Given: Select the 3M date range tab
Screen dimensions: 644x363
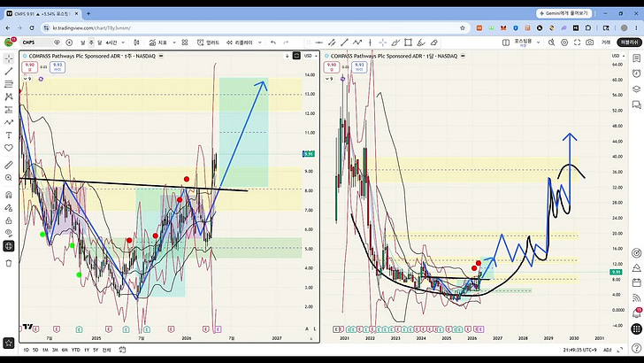Looking at the screenshot, I should tap(55, 350).
